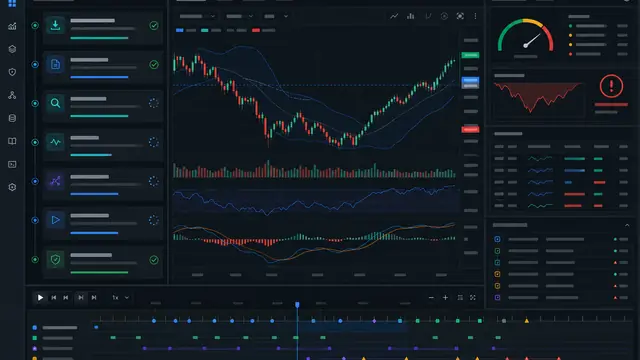Switch to bar chart type in chart toolbar
This screenshot has height=360, width=640.
click(411, 16)
